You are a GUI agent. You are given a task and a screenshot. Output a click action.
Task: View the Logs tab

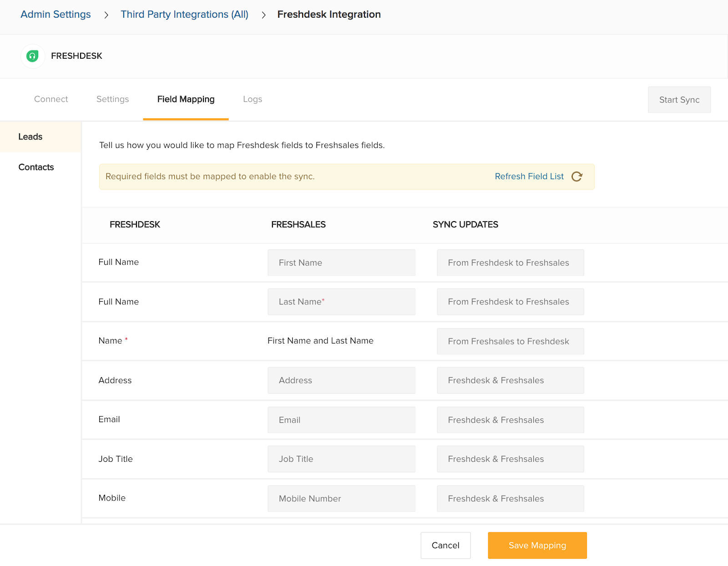click(253, 99)
